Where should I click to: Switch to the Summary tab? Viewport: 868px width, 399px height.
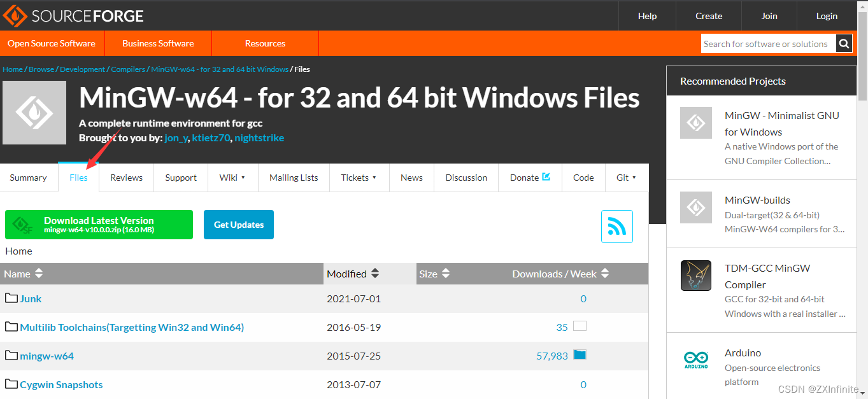click(28, 178)
